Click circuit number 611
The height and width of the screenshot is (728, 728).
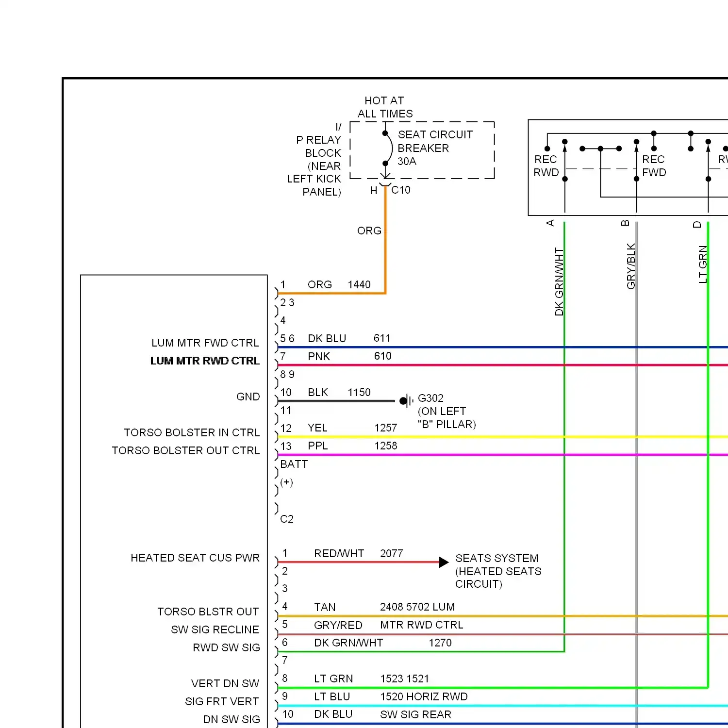pos(382,338)
